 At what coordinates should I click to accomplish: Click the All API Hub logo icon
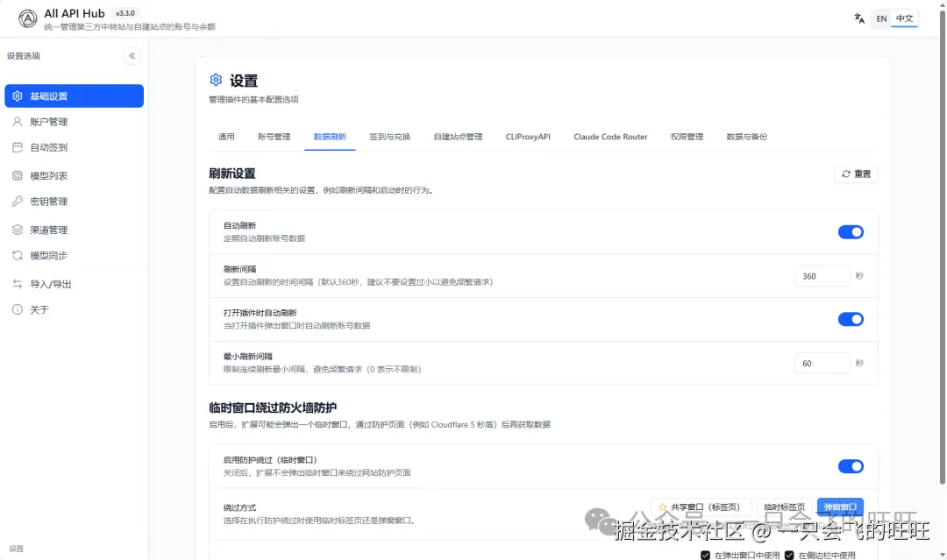27,18
